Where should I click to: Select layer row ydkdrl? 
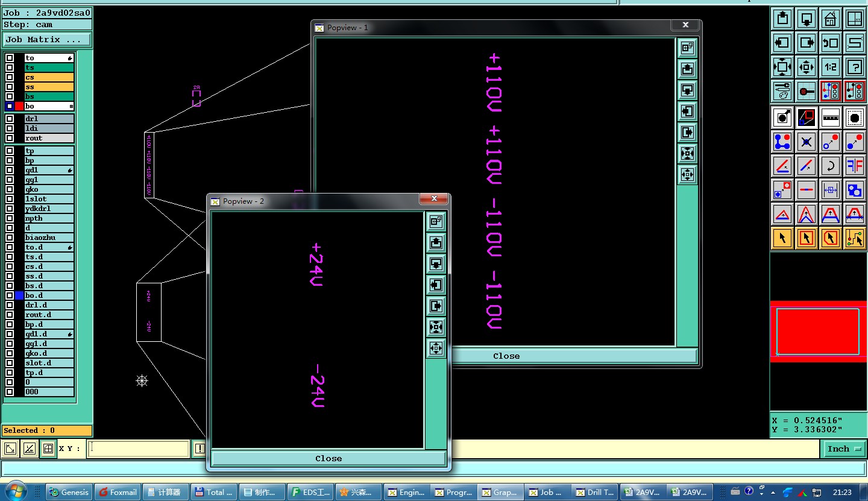(x=49, y=209)
